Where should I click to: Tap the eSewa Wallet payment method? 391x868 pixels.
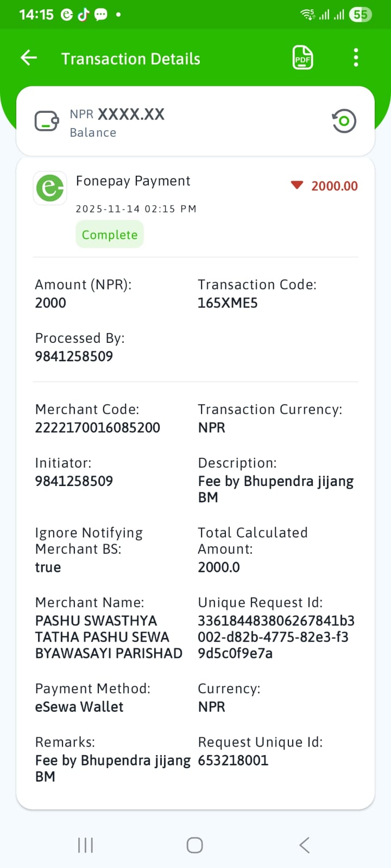(x=79, y=706)
